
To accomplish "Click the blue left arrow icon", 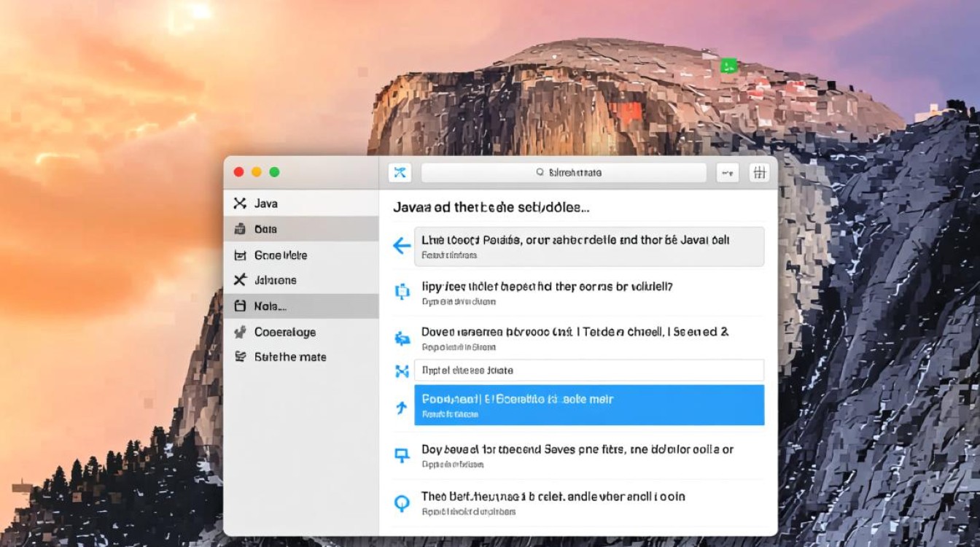I will coord(402,246).
